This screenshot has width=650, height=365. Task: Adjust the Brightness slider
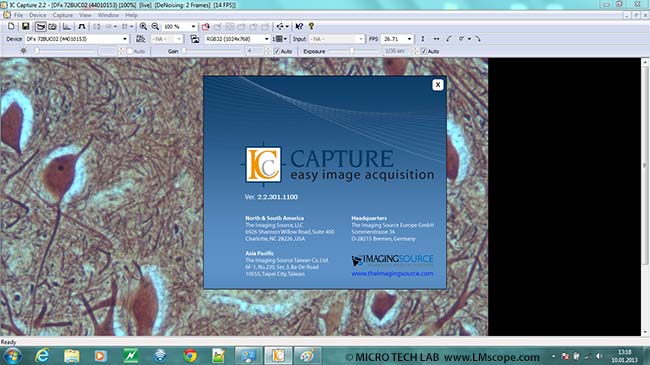65,51
